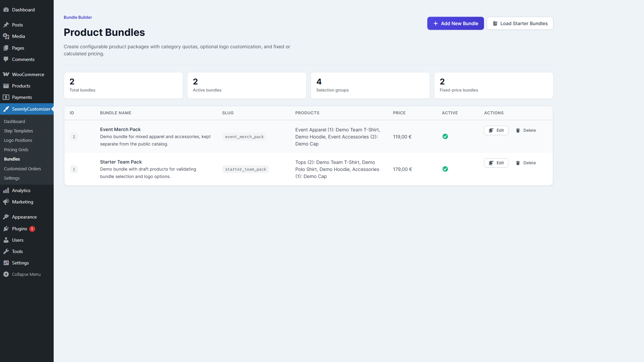
Task: Click the Event Merch Pack bundle name
Action: click(120, 129)
